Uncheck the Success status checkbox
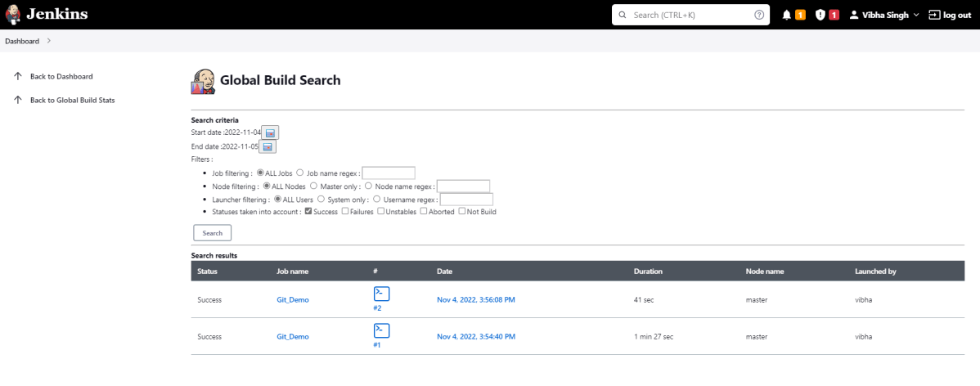This screenshot has width=980, height=386. pyautogui.click(x=308, y=212)
